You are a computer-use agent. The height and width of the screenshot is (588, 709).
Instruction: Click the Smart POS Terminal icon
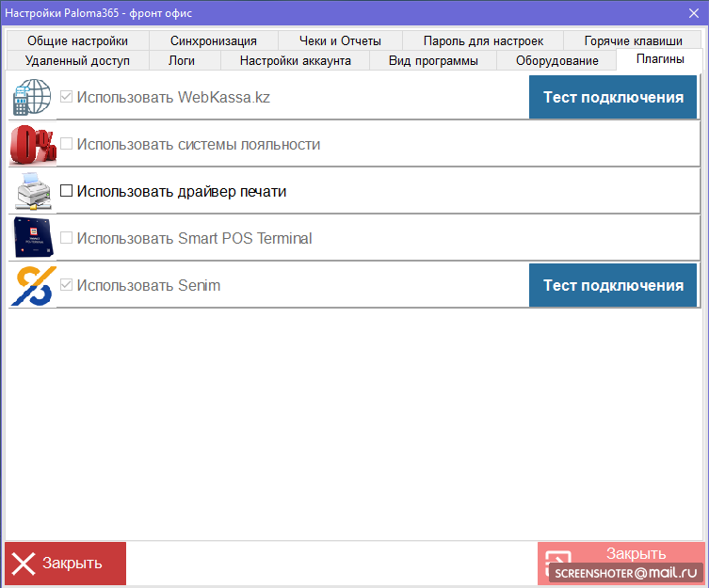point(32,238)
